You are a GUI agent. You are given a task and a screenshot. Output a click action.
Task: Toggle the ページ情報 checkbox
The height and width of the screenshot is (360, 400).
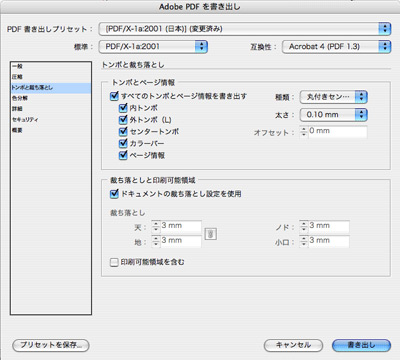click(123, 155)
